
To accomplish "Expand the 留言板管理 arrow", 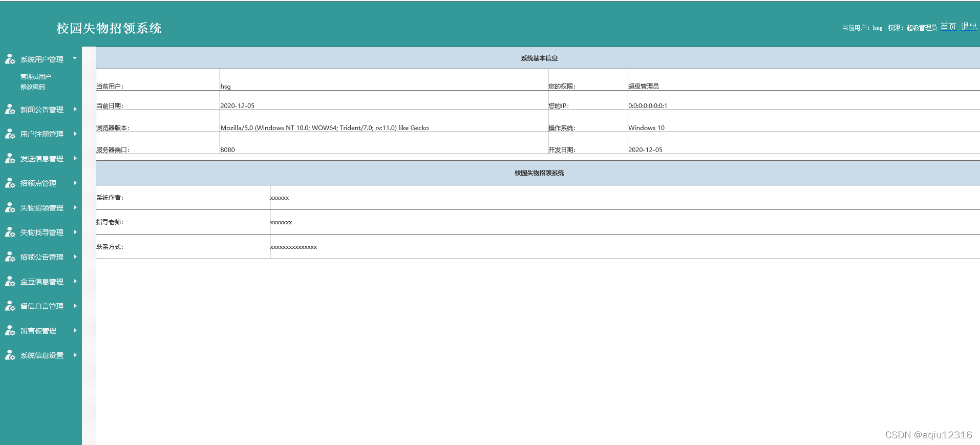I will tap(75, 330).
